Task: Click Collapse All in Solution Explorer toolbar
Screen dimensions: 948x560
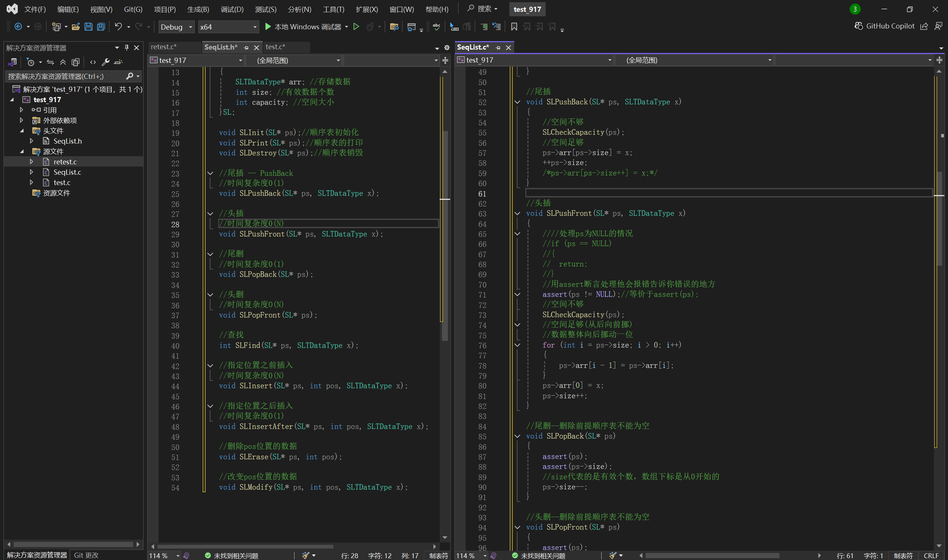Action: 63,62
